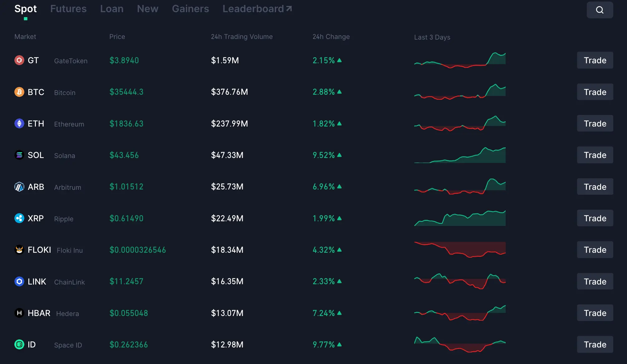
Task: Click the ETH price $1836.63
Action: coord(126,124)
